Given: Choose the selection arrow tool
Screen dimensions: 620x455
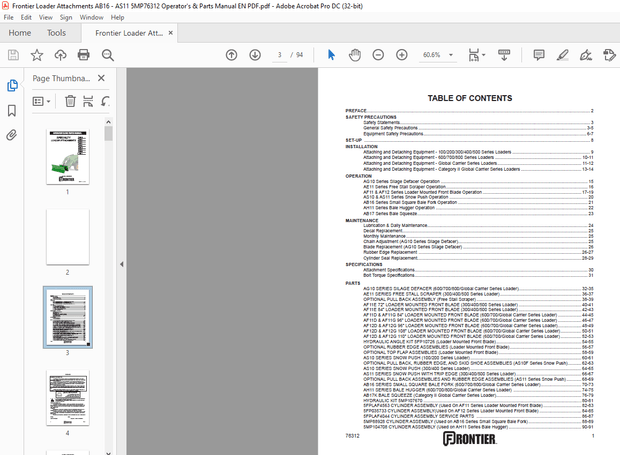Looking at the screenshot, I should click(x=331, y=55).
